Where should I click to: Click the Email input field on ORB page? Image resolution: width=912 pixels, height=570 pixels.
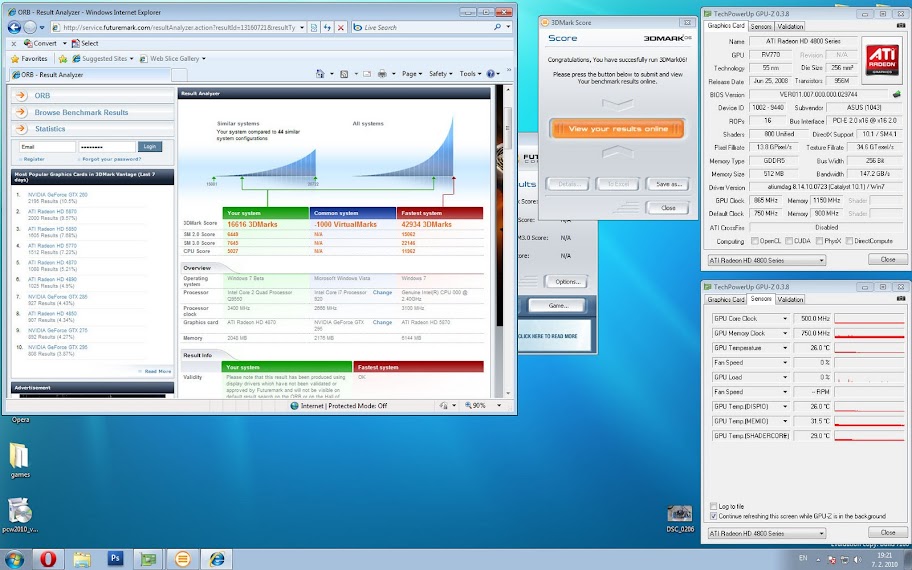(x=47, y=147)
